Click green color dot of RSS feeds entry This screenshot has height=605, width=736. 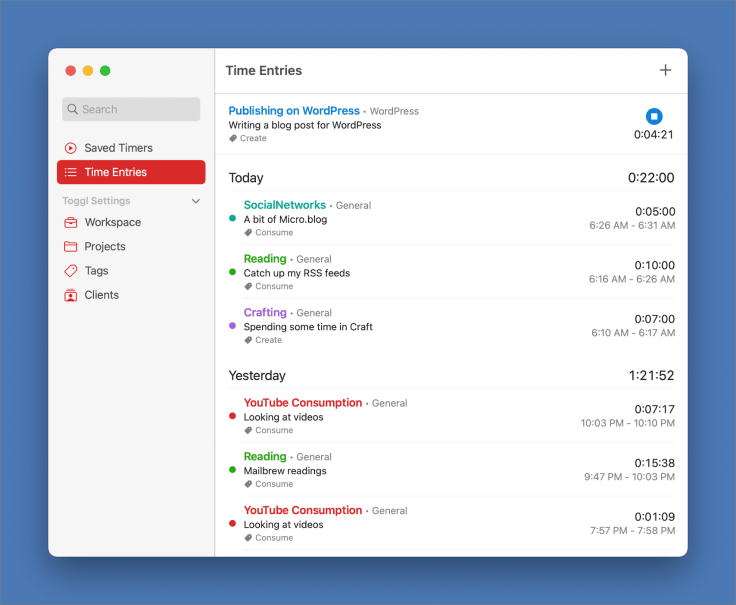tap(232, 272)
